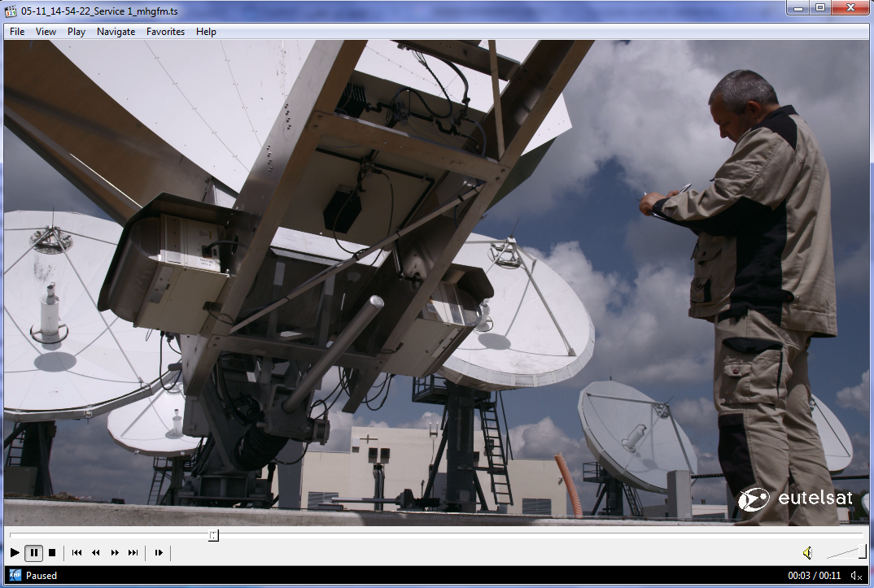Open the Navigate menu
The image size is (874, 588).
(x=116, y=32)
